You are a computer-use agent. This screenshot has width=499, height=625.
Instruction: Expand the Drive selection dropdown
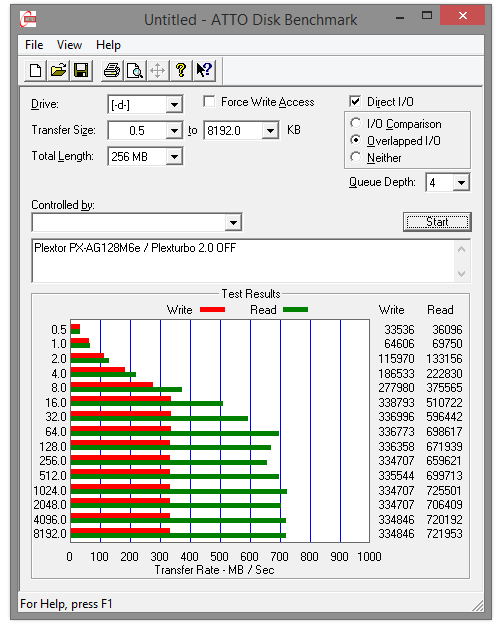(x=174, y=105)
